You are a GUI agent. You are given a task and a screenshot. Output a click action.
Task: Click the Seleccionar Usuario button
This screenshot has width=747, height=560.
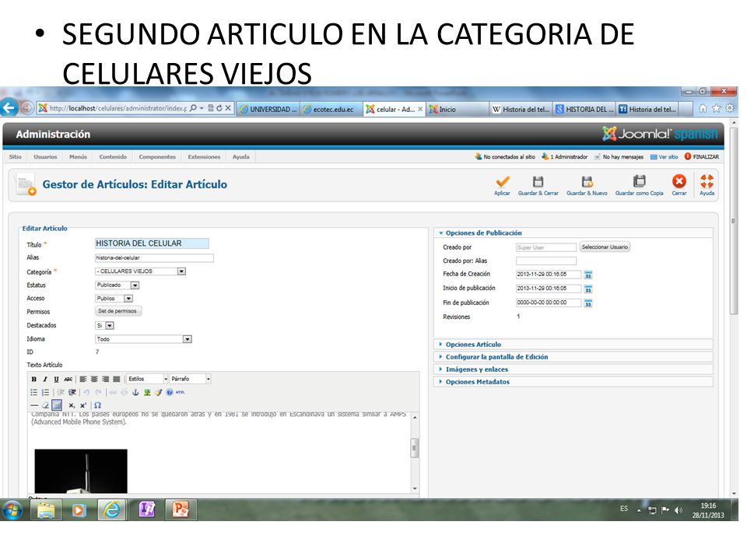605,247
